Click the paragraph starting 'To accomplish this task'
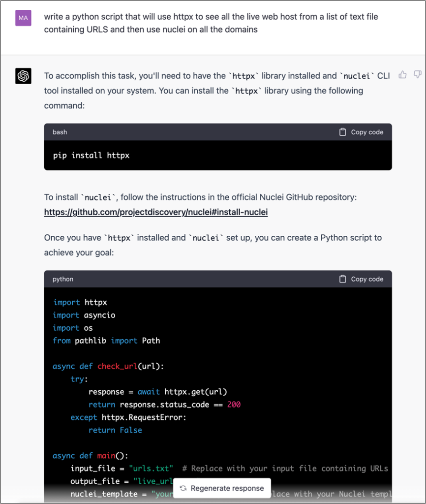The image size is (426, 504). click(217, 91)
